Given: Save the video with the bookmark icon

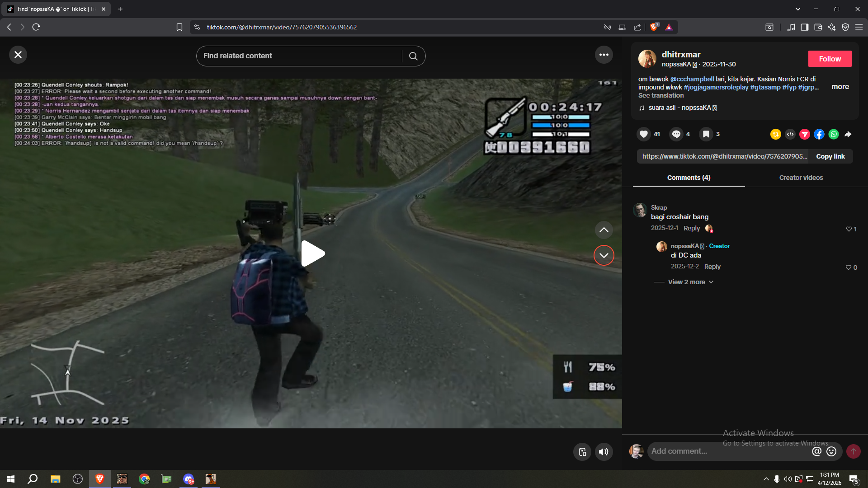Looking at the screenshot, I should (x=706, y=134).
